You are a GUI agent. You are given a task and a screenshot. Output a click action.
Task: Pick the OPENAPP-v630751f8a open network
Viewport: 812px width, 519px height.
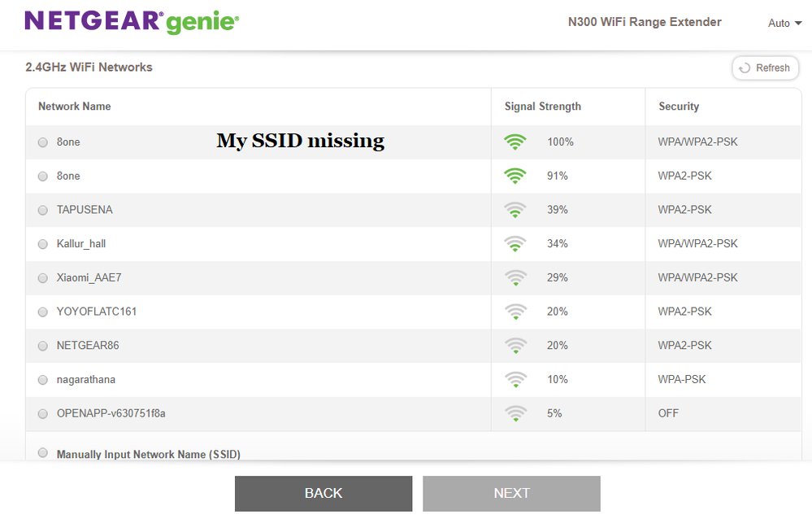click(43, 414)
